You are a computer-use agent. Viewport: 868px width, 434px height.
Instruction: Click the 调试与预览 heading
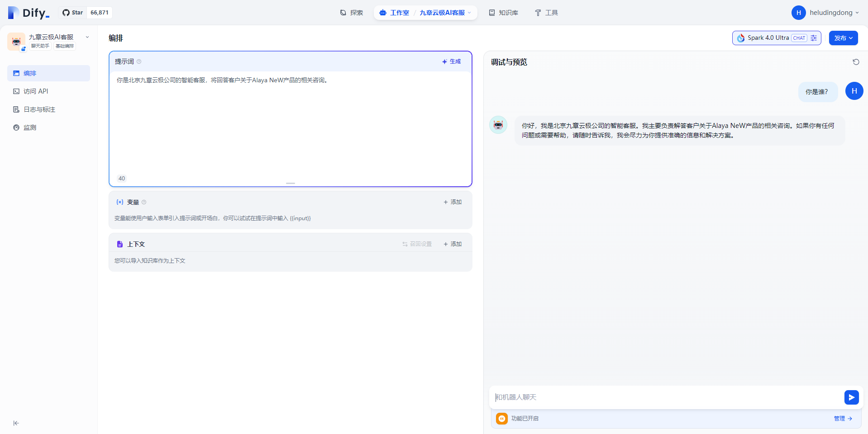tap(509, 62)
